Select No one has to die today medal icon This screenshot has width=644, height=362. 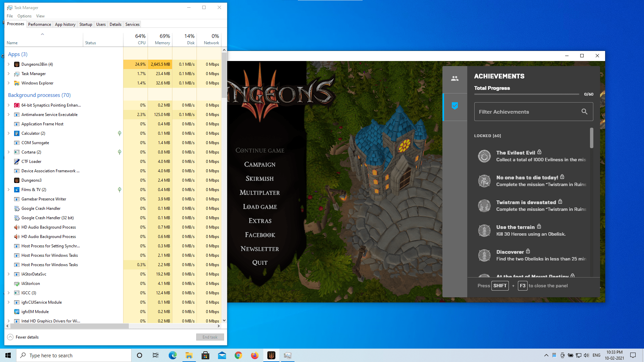tap(484, 181)
